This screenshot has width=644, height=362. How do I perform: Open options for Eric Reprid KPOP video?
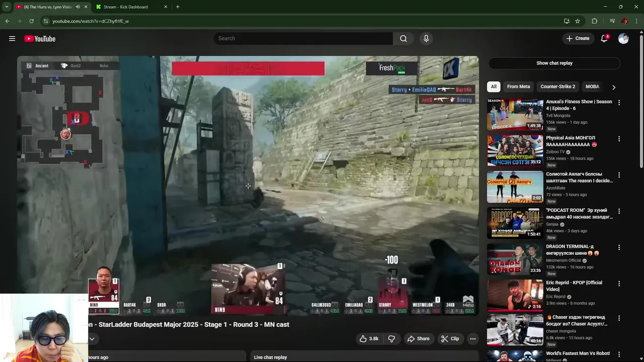point(619,283)
